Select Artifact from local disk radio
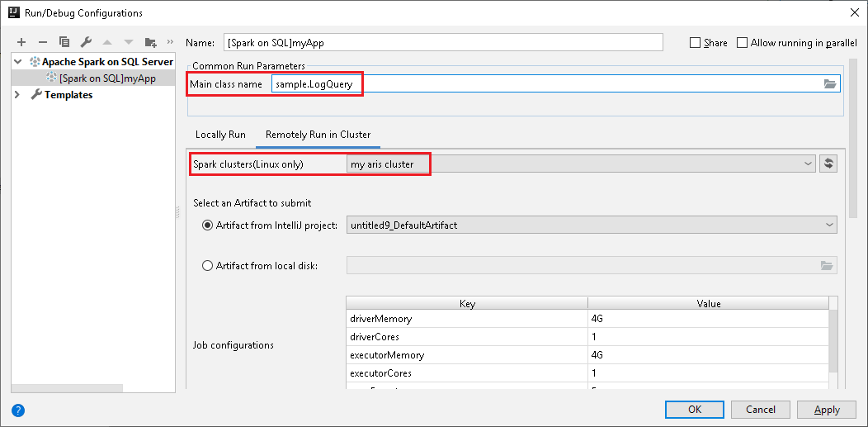The height and width of the screenshot is (427, 868). coord(208,266)
